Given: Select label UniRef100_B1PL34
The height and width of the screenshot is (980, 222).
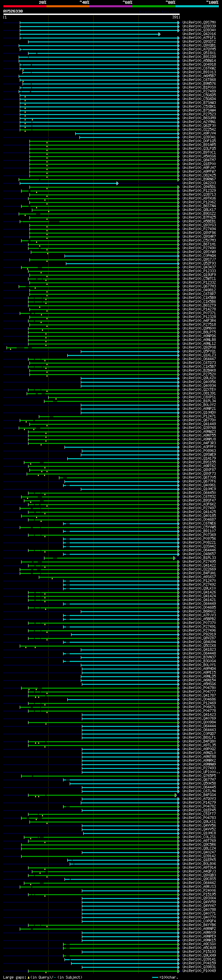Looking at the screenshot, I should 199,401.
